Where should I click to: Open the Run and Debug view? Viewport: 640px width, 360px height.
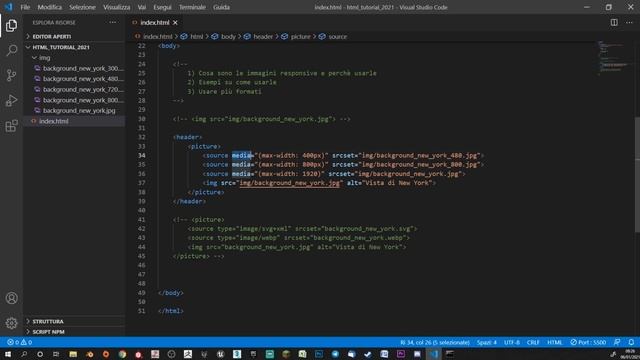[x=11, y=100]
